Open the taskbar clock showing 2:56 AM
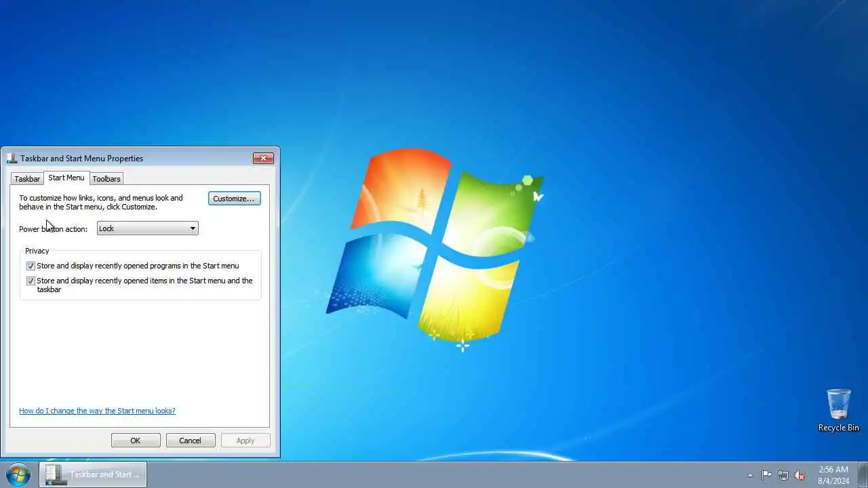Screen dimensions: 868x488 833,474
